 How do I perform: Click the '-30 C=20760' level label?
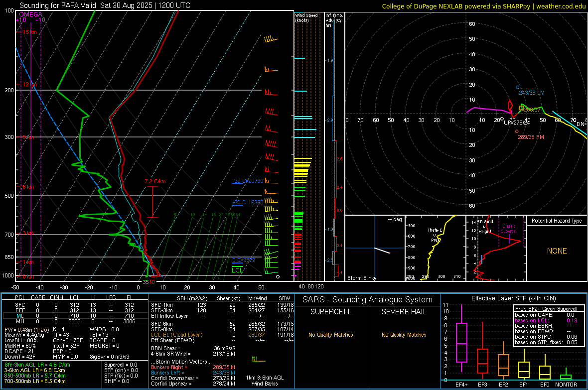click(x=248, y=181)
